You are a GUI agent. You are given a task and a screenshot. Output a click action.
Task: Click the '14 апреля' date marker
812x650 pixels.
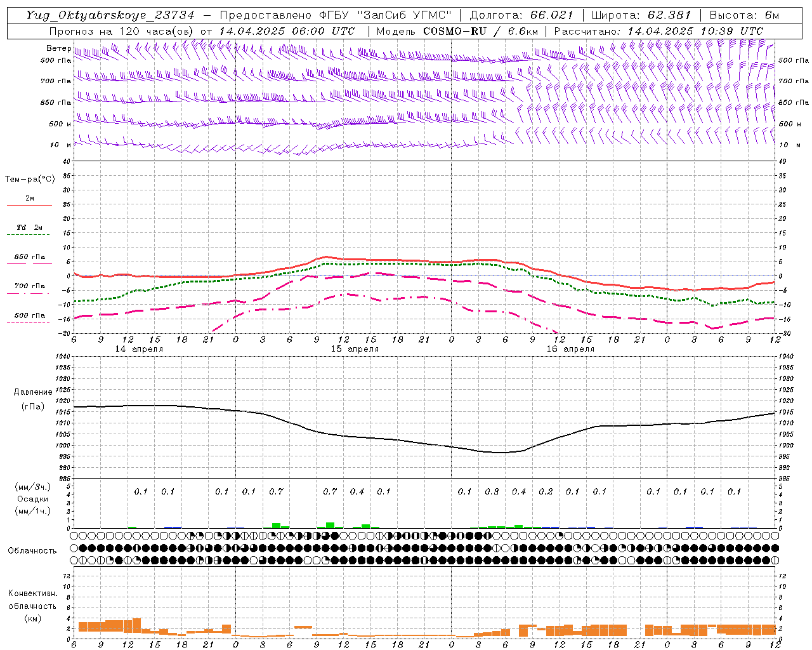click(139, 349)
